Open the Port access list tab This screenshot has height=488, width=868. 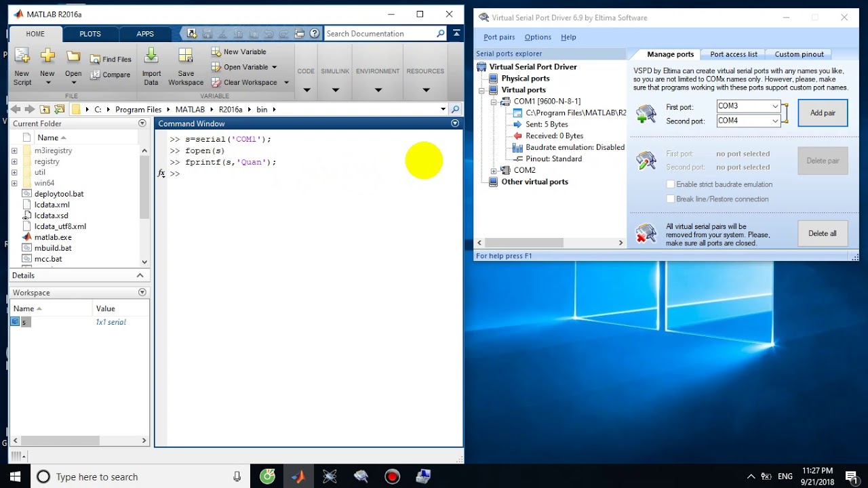pos(733,54)
